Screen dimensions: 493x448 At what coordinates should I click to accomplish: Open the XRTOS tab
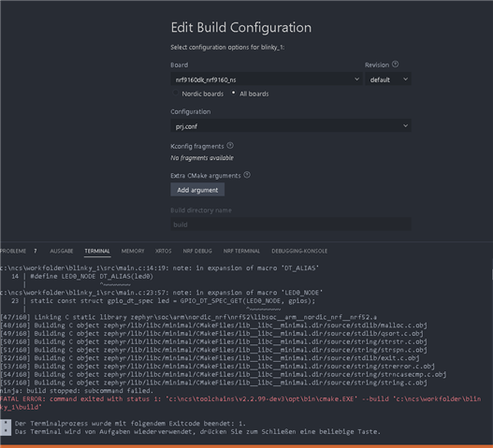(x=163, y=251)
